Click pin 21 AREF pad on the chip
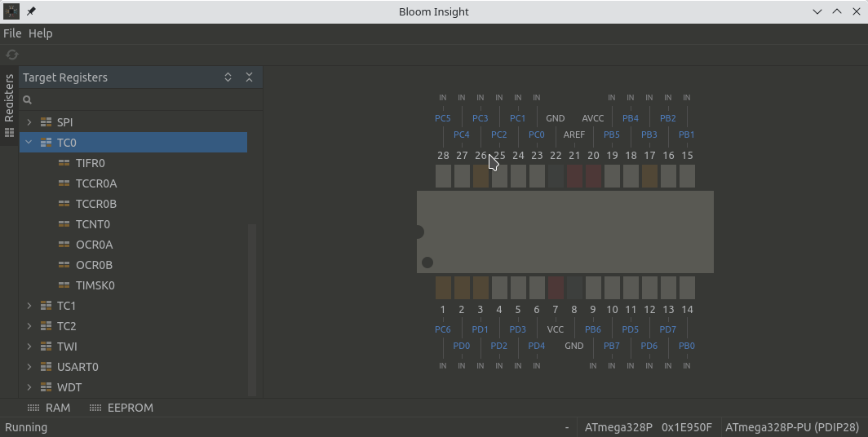The height and width of the screenshot is (437, 868). (574, 176)
